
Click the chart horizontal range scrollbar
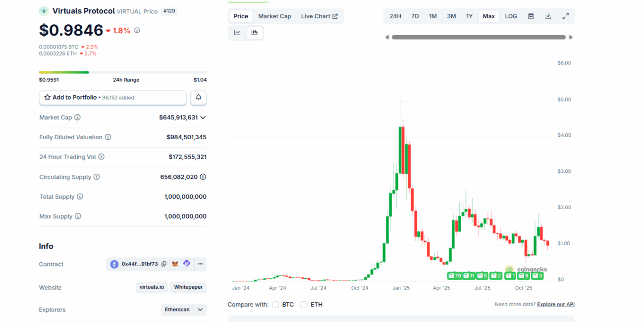click(x=478, y=37)
